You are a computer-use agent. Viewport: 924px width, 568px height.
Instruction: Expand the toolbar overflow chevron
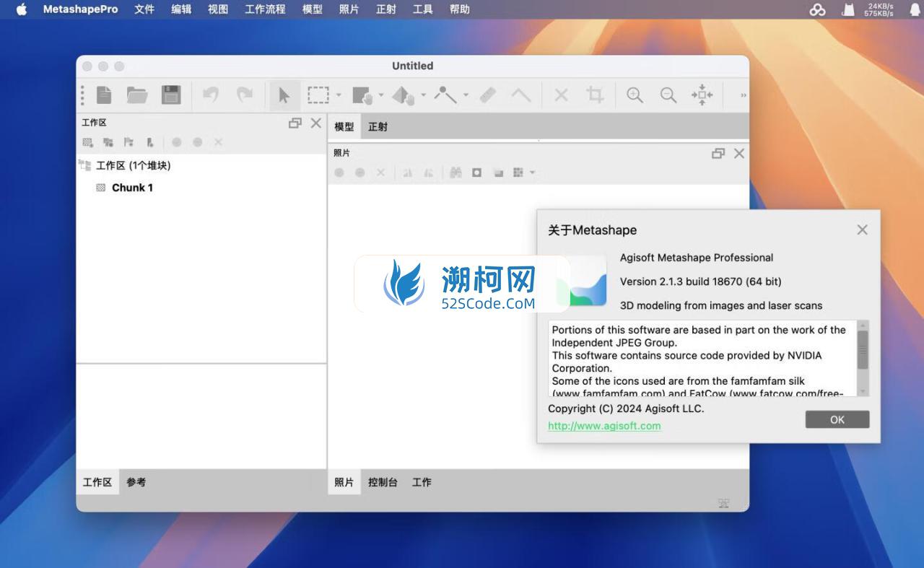[743, 95]
